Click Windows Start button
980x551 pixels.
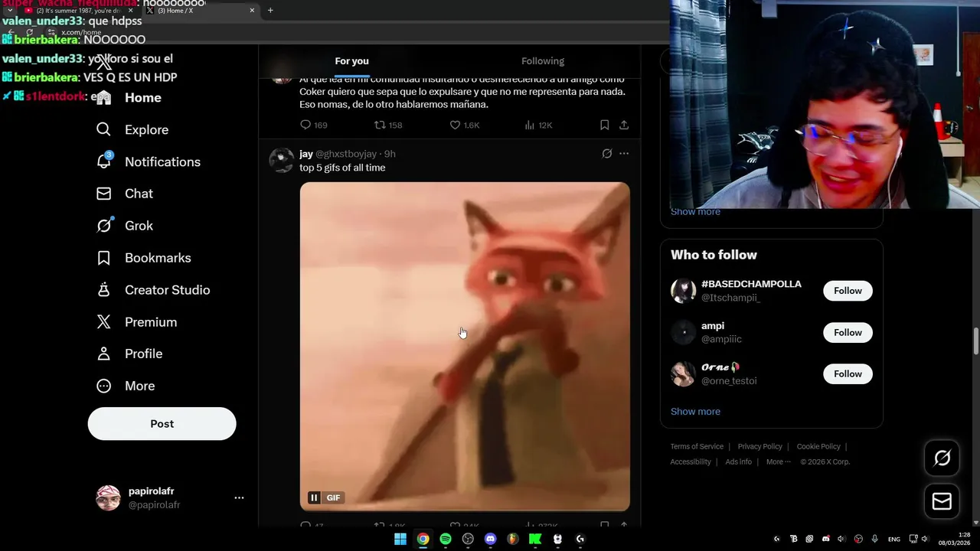tap(400, 539)
